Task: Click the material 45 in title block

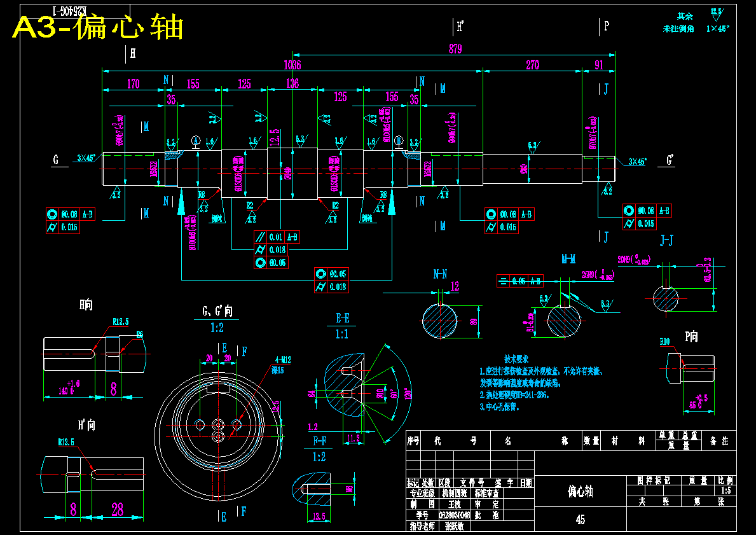Action: click(581, 520)
